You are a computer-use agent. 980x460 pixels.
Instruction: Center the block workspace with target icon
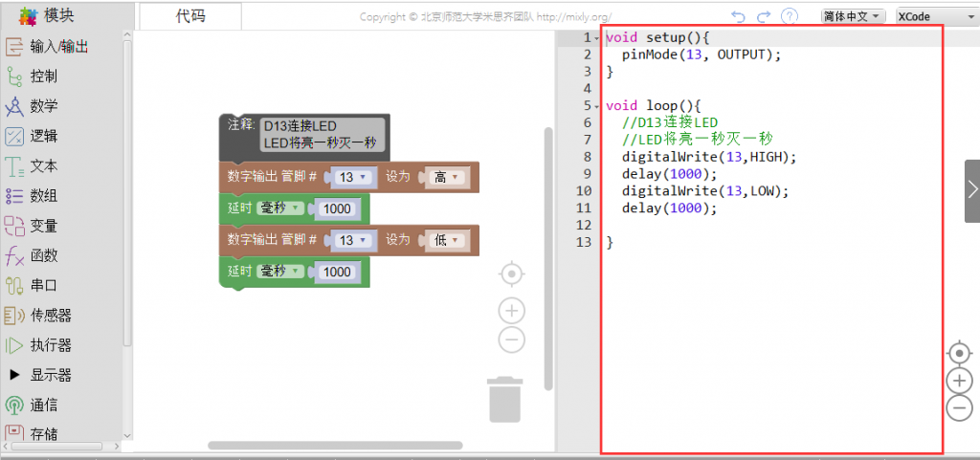(x=512, y=274)
